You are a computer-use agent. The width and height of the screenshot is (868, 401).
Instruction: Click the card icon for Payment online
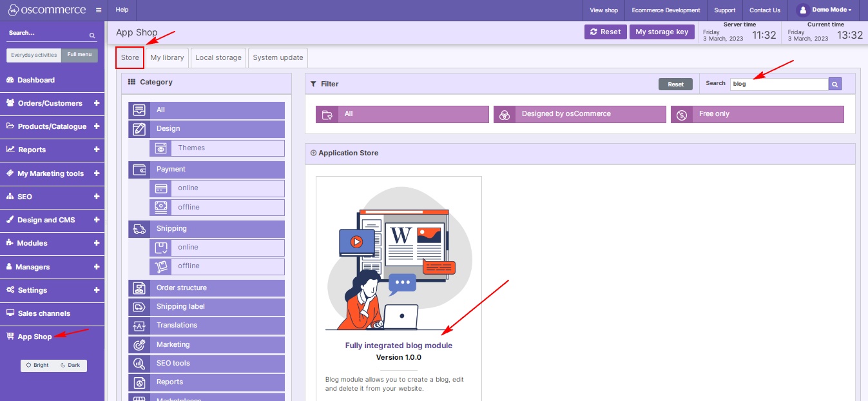160,188
